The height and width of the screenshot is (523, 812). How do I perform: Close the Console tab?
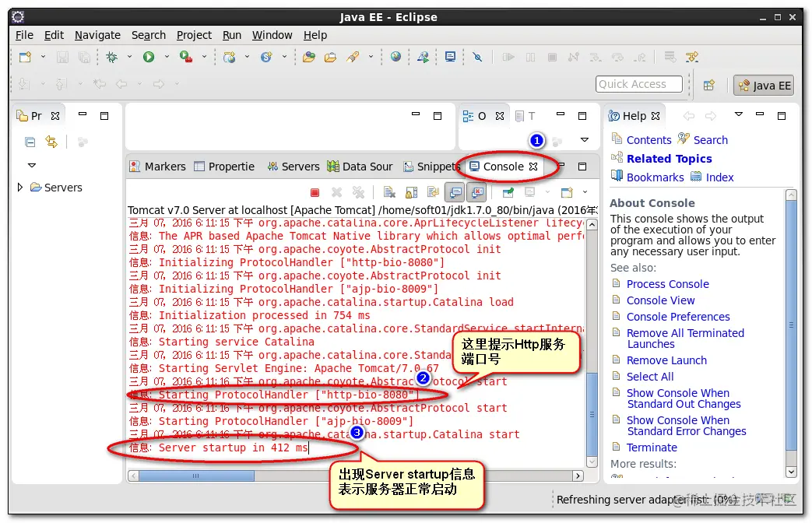click(x=533, y=167)
